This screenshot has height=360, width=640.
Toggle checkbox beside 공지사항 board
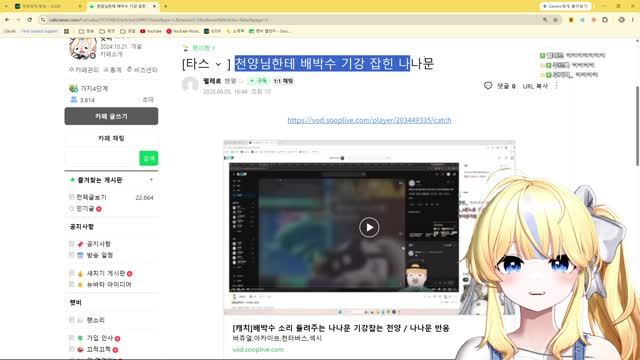71,244
